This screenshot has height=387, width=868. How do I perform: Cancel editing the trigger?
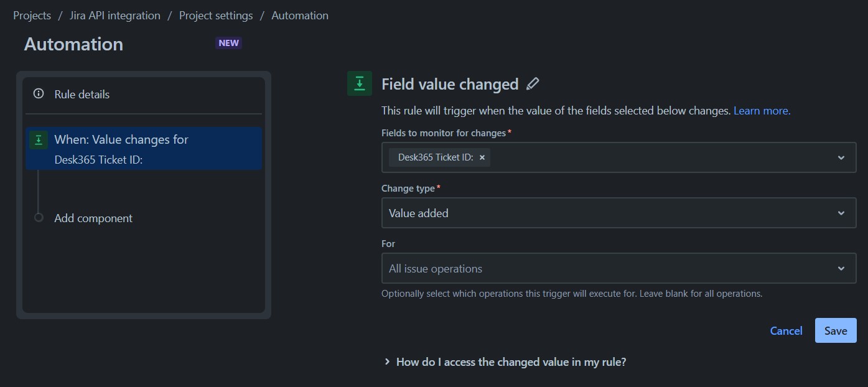786,330
